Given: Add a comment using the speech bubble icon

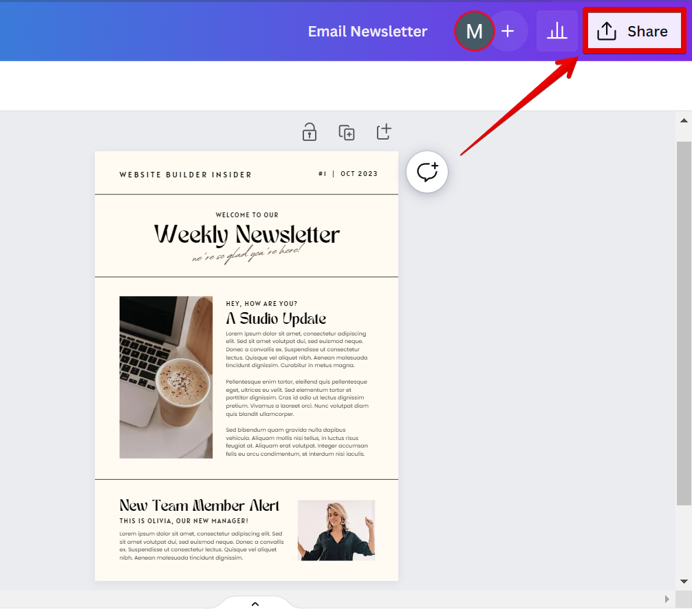Looking at the screenshot, I should [426, 172].
